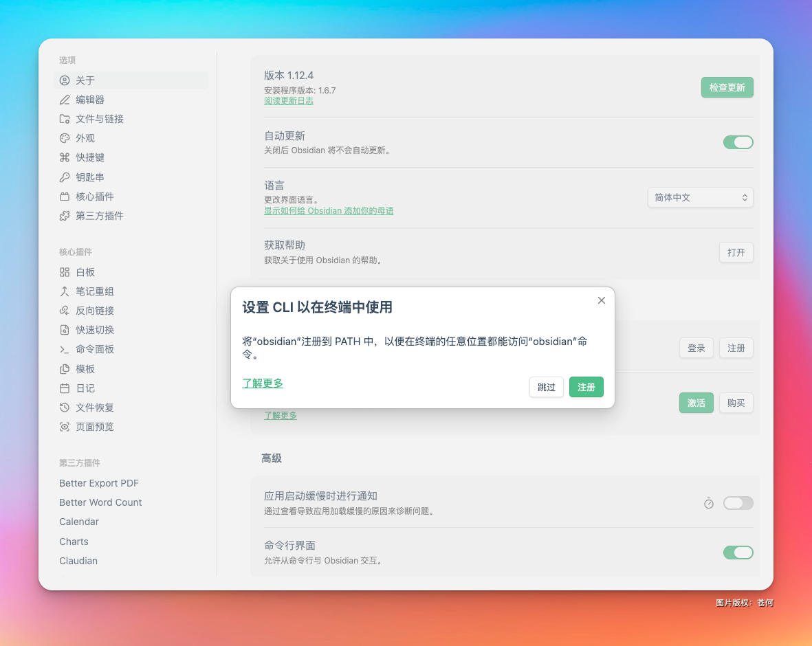The height and width of the screenshot is (646, 812).
Task: Open Calendar plugin settings
Action: (x=78, y=522)
